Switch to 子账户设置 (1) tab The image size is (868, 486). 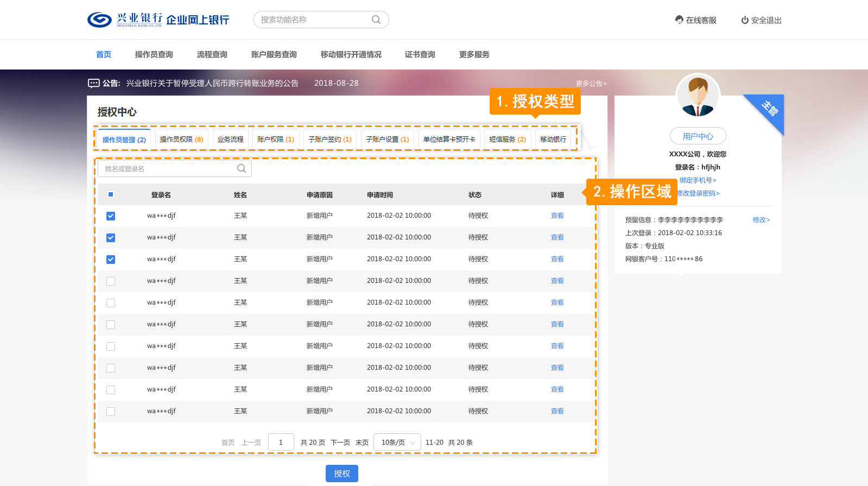(388, 139)
